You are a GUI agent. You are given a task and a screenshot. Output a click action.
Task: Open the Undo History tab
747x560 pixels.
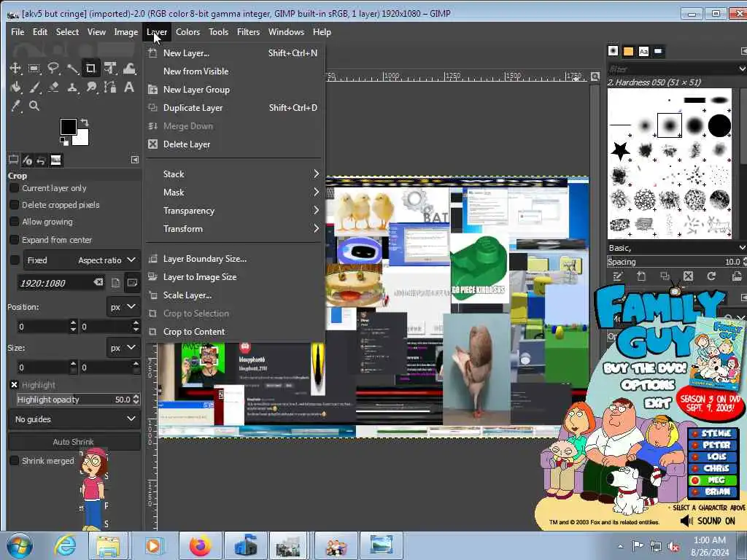click(42, 160)
